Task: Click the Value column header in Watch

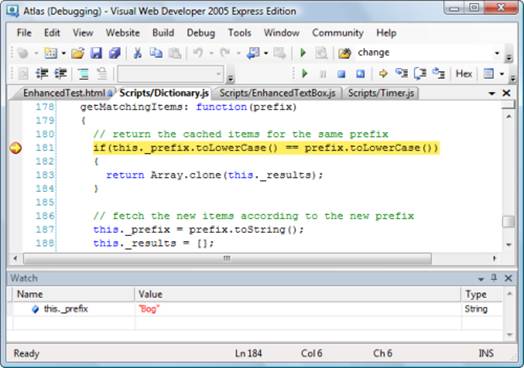Action: click(298, 294)
